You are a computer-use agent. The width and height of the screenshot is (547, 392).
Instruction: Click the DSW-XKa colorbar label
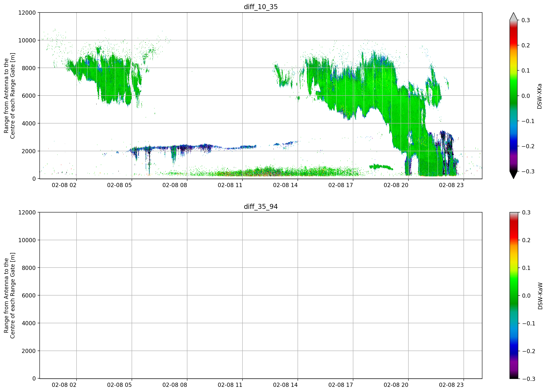(539, 96)
